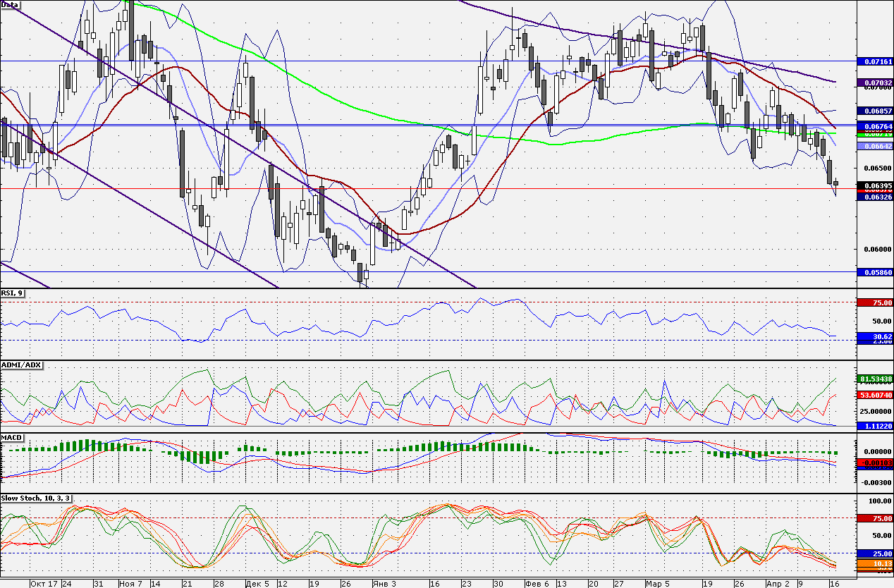Screen dimensions: 894x588
Task: Select the Мар 5 date on time axis
Action: click(x=657, y=584)
